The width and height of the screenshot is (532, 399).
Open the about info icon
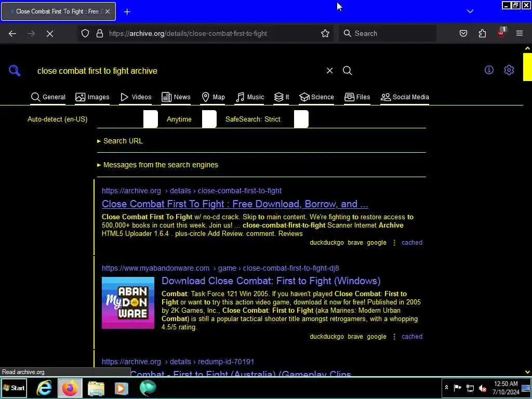(489, 70)
